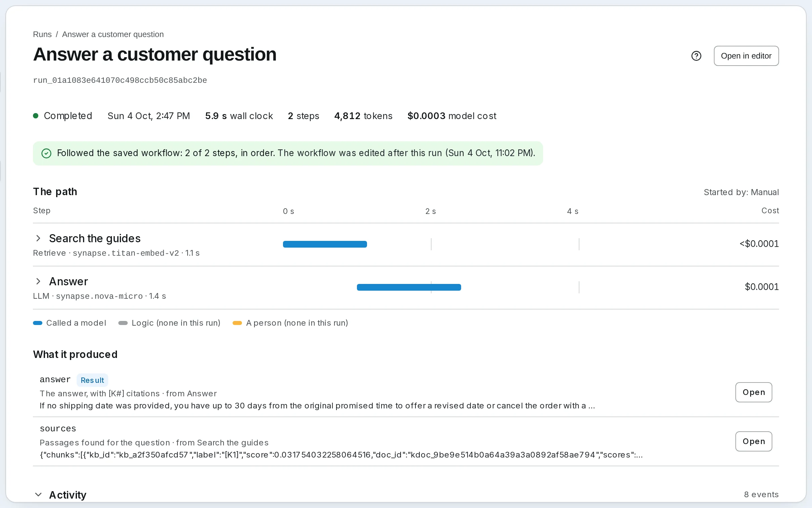The height and width of the screenshot is (508, 812).
Task: Click the synapse.titan-embed-v2 model detail
Action: 126,253
